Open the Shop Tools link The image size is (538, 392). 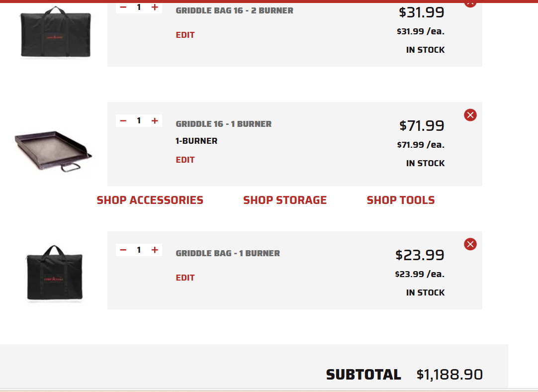[x=401, y=200]
